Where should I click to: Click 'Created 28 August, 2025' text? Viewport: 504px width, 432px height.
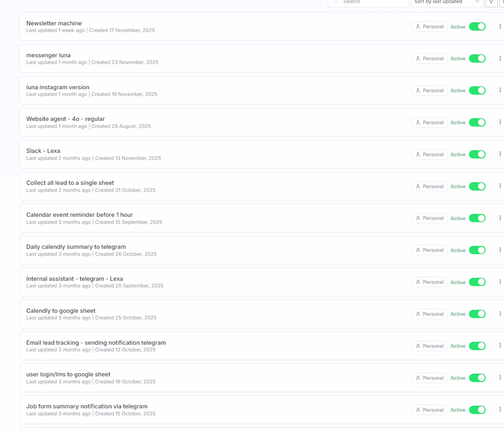click(121, 126)
